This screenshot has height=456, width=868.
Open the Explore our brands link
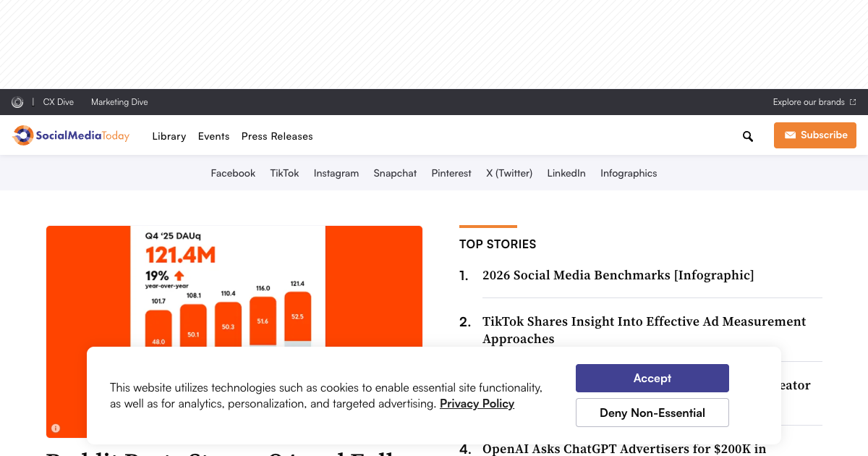click(x=814, y=102)
